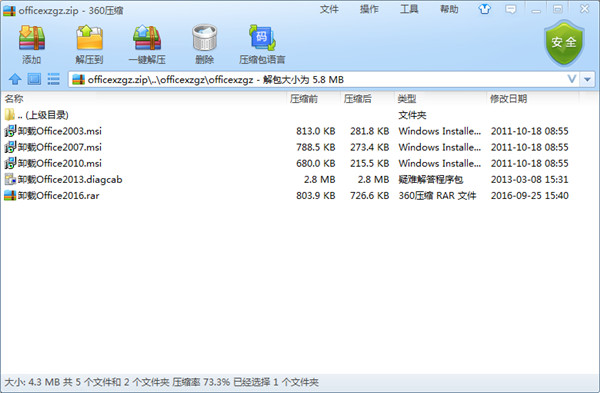This screenshot has width=600, height=393.
Task: Click the 添加 (Add) toolbar icon
Action: (32, 38)
